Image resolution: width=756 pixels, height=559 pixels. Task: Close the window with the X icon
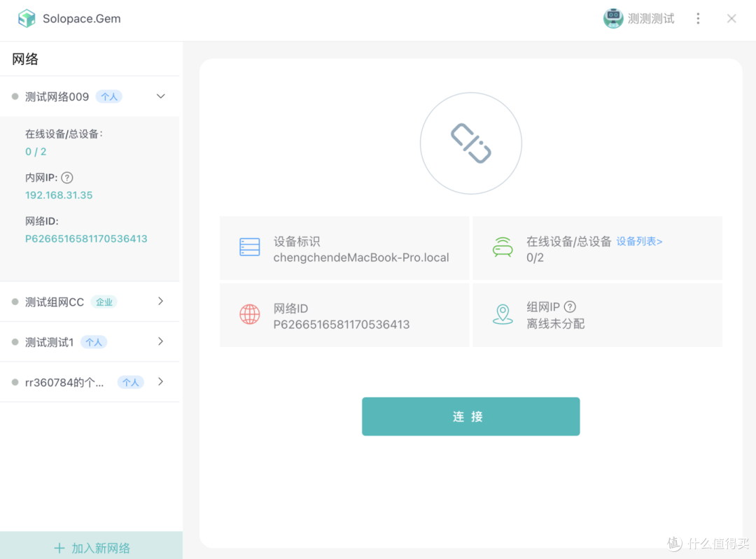[x=731, y=18]
